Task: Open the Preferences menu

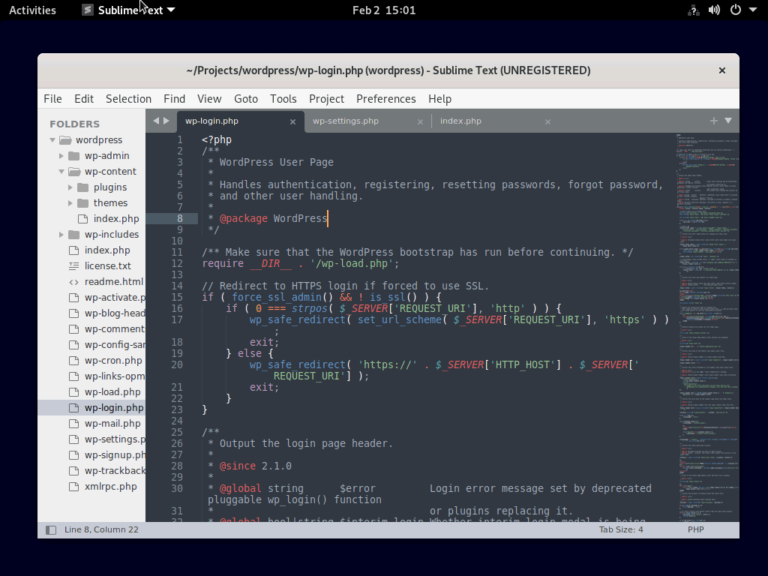Action: click(x=386, y=99)
